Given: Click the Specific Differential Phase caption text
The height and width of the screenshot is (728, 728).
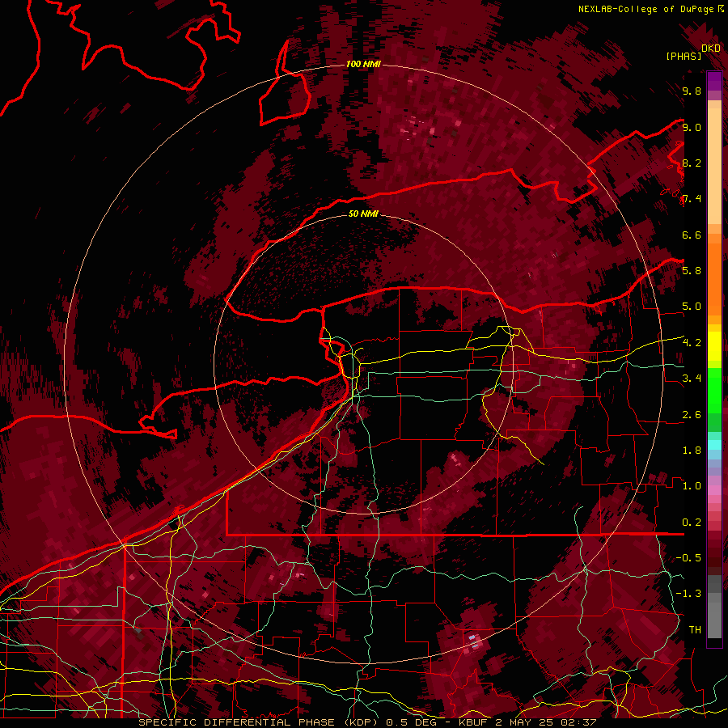Looking at the screenshot, I should [x=367, y=722].
